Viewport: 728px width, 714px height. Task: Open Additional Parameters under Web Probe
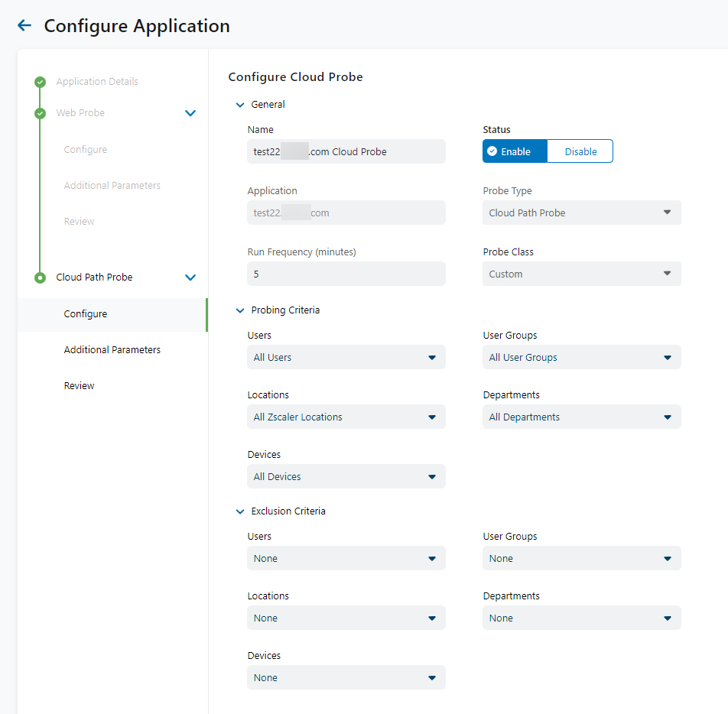[x=112, y=185]
